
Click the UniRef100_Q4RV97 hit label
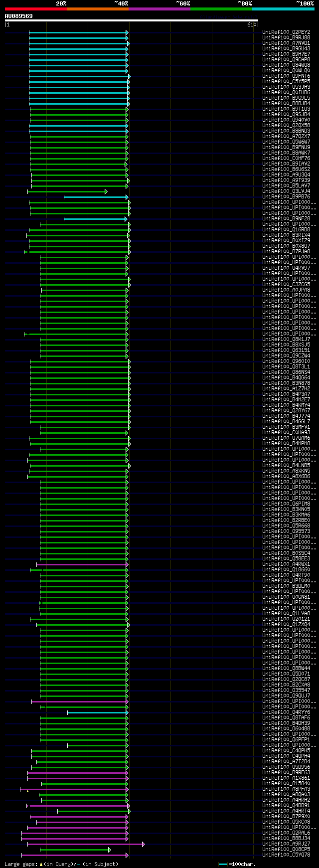pyautogui.click(x=286, y=268)
